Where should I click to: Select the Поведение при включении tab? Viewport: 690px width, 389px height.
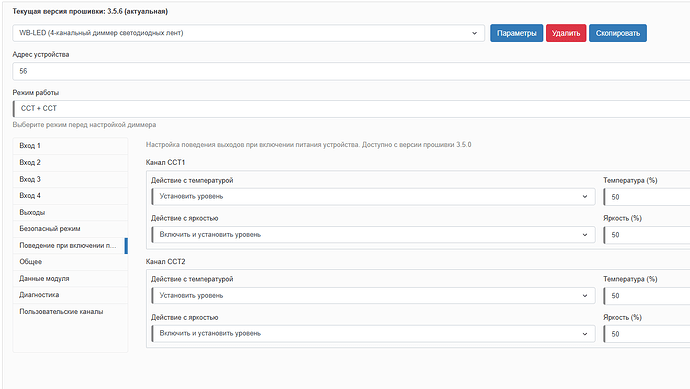70,246
